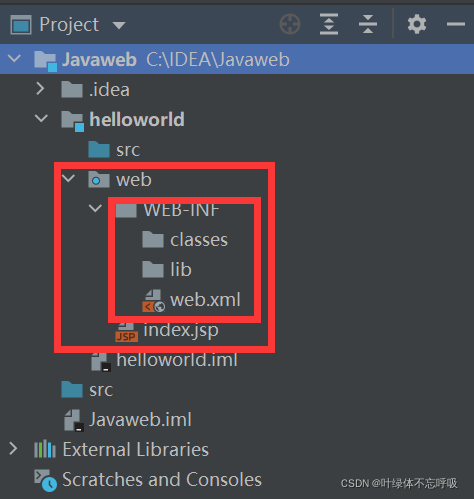474x499 pixels.
Task: Click the Collapse All toolbar icon
Action: coord(368,24)
